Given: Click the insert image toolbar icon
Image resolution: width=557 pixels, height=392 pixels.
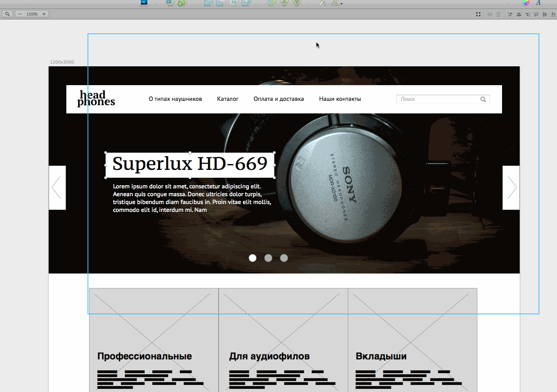Looking at the screenshot, I should pos(144,3).
